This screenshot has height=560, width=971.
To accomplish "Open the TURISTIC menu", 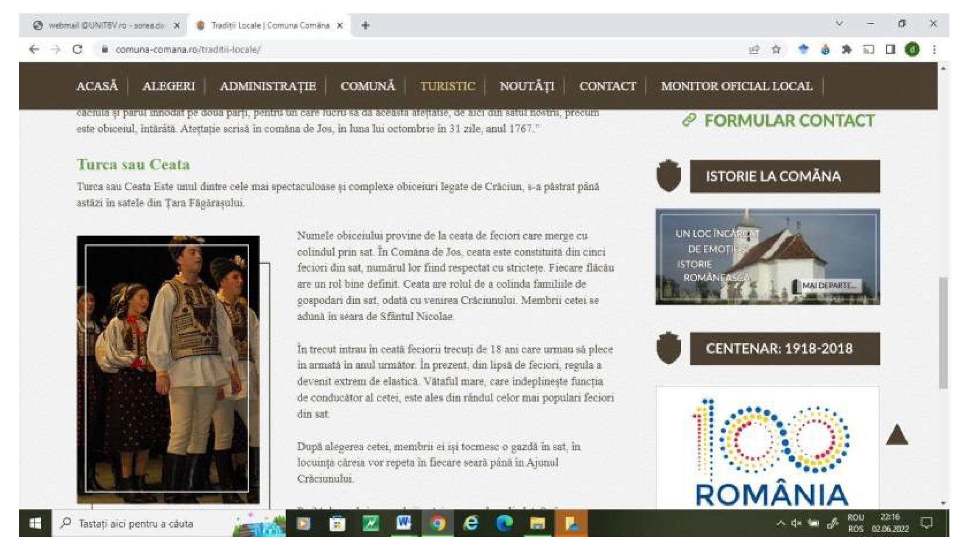I will pos(448,86).
